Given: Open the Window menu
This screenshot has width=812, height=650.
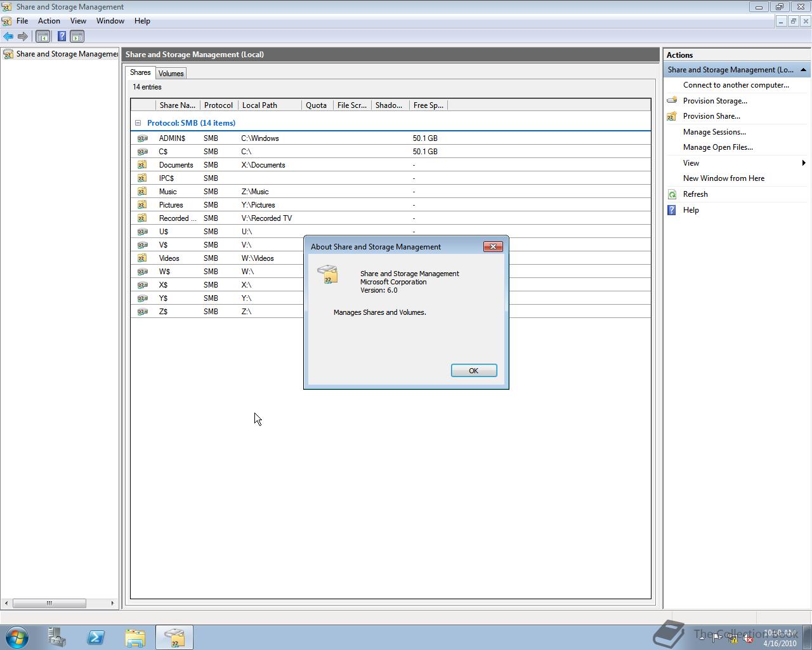Looking at the screenshot, I should pyautogui.click(x=110, y=21).
